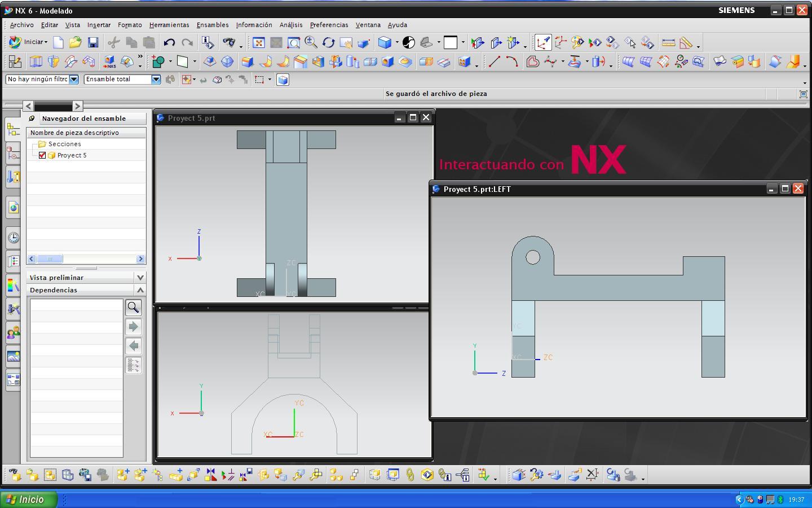
Task: Open the Insertar menu
Action: [99, 25]
